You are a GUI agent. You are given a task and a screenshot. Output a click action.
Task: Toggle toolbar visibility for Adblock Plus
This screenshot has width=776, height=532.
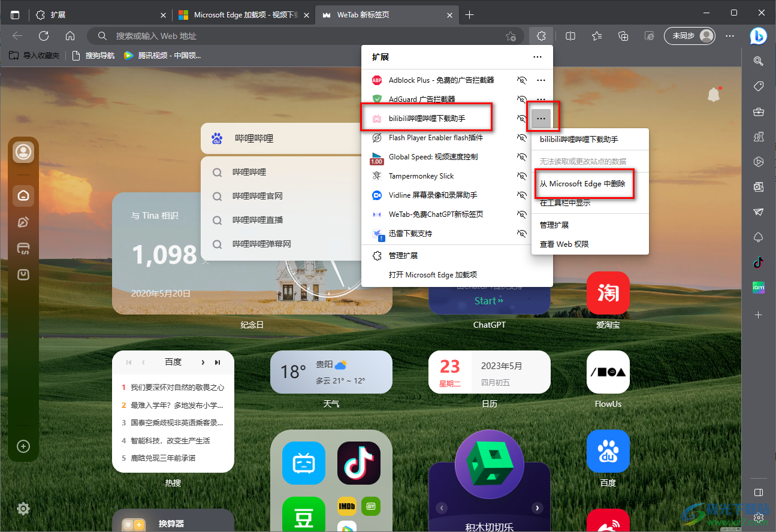tap(522, 80)
